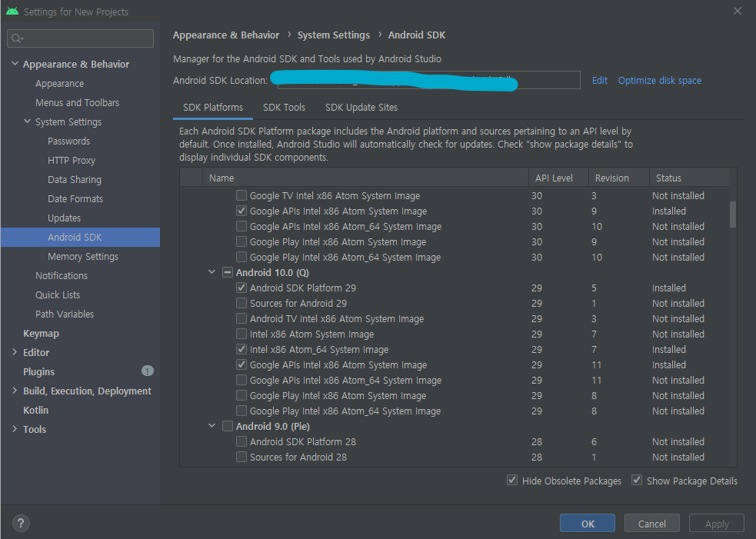Click the Apply button
Screen dimensions: 756x539
click(x=717, y=524)
